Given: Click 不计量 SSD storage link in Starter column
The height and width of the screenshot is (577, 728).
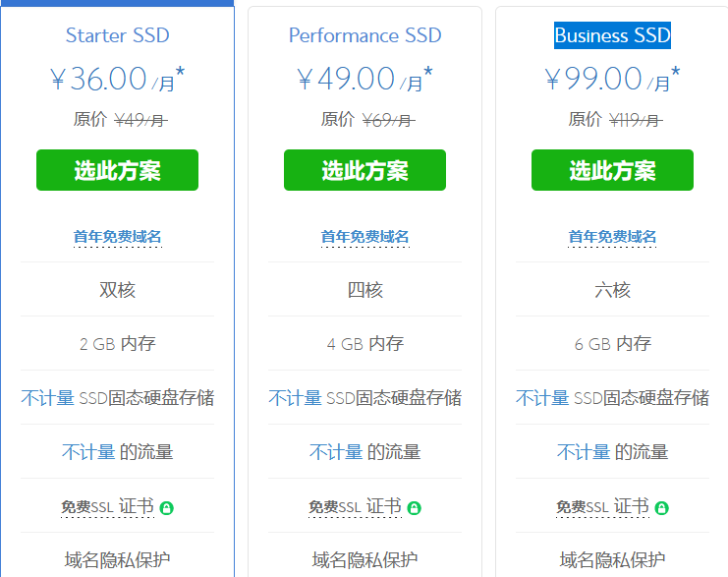Looking at the screenshot, I should coord(47,398).
